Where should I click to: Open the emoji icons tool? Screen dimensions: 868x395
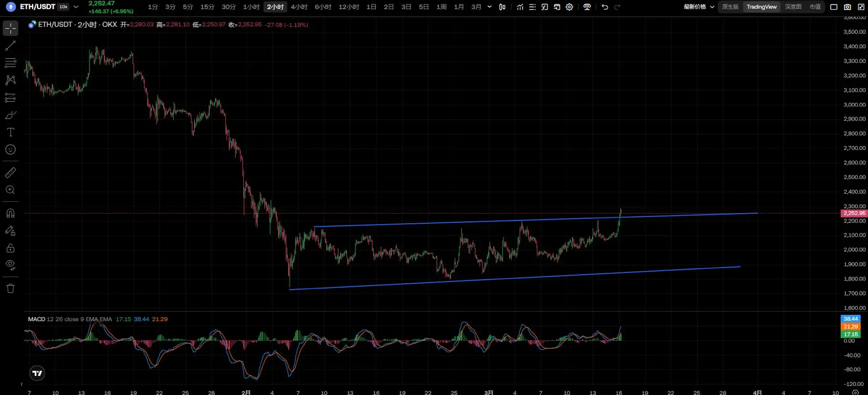pyautogui.click(x=10, y=150)
